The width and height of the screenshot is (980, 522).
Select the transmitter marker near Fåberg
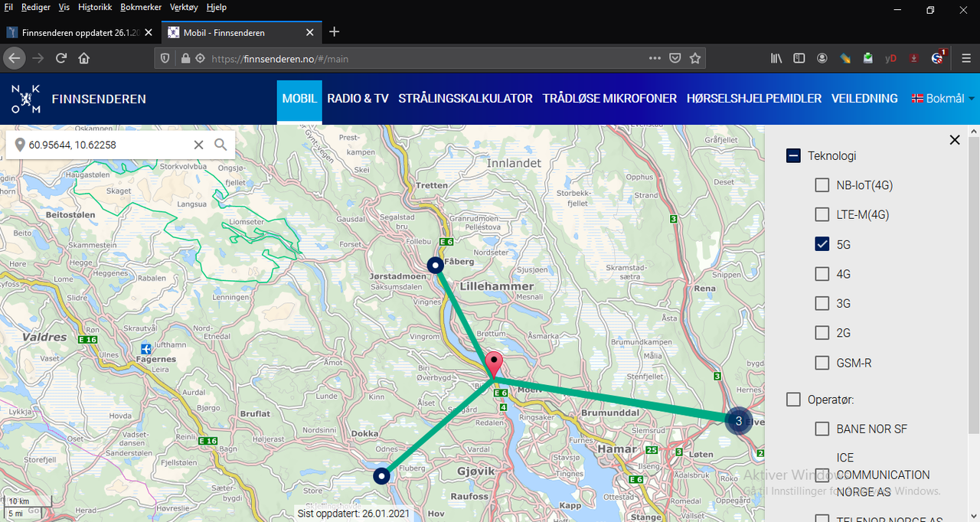coord(435,266)
